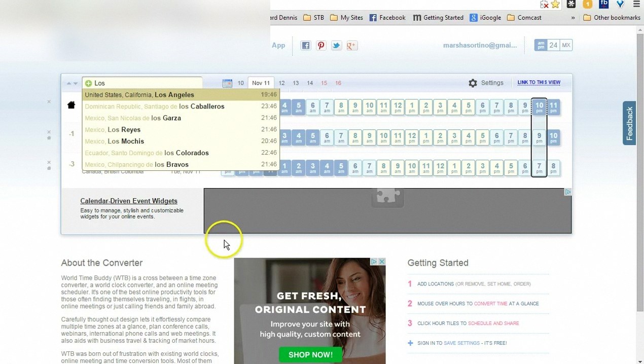Image resolution: width=644 pixels, height=364 pixels.
Task: Click the green plus add-location icon
Action: pyautogui.click(x=88, y=83)
